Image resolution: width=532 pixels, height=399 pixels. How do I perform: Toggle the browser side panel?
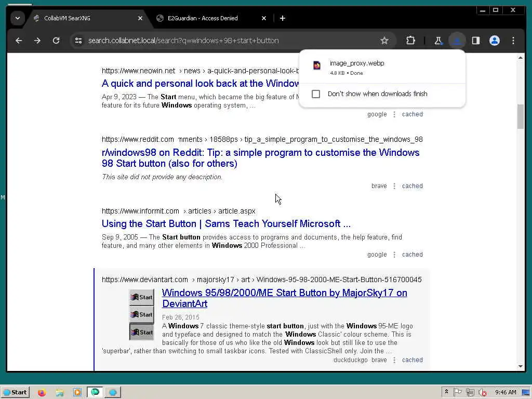(x=476, y=41)
